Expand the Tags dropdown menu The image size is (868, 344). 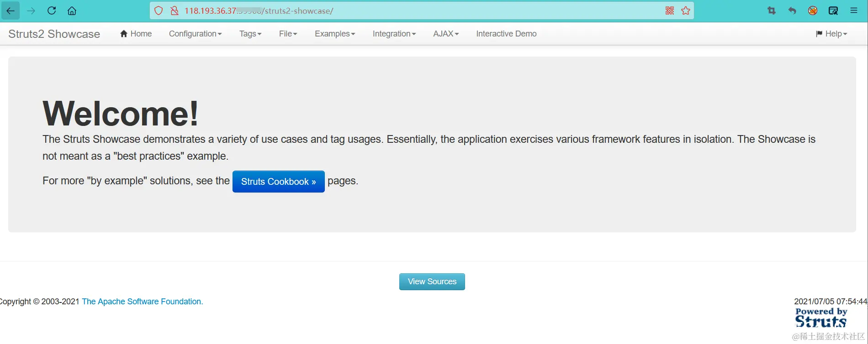click(x=250, y=34)
